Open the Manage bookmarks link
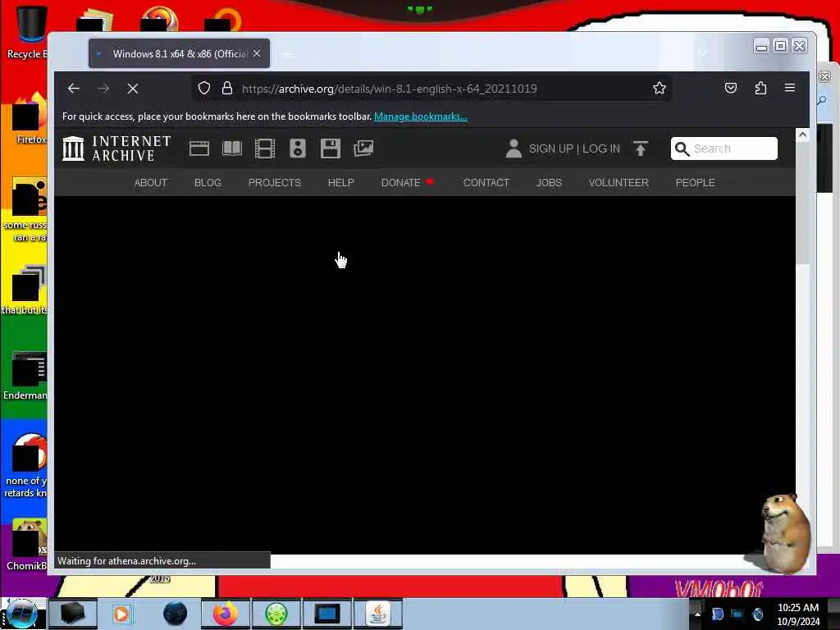This screenshot has height=630, width=840. (x=421, y=116)
